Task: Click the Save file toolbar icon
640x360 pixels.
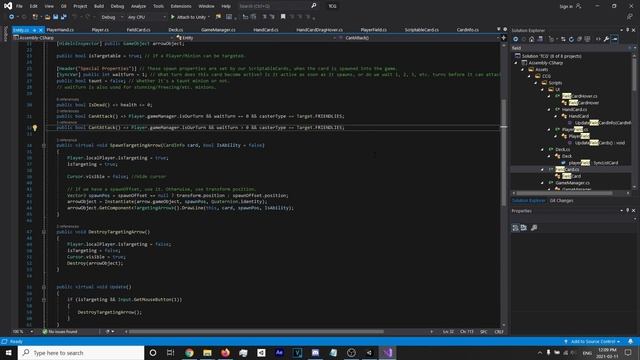Action: tap(55, 17)
